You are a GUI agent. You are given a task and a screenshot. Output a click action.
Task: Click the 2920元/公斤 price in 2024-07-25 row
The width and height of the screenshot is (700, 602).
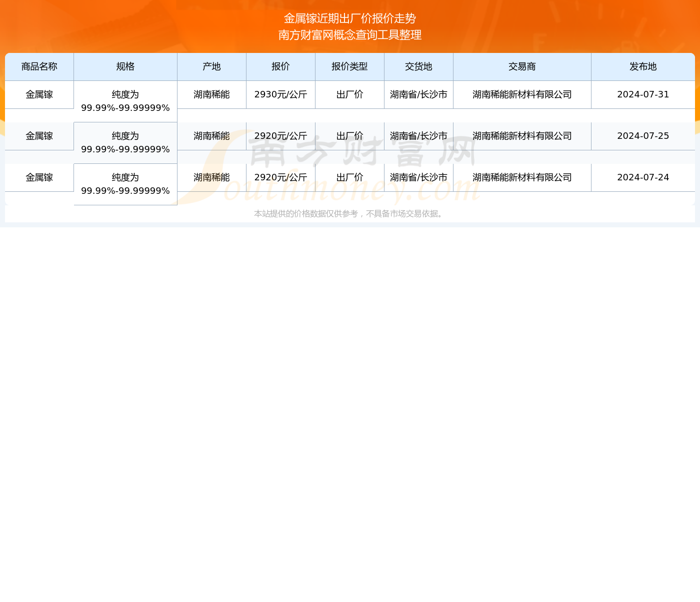click(x=280, y=136)
